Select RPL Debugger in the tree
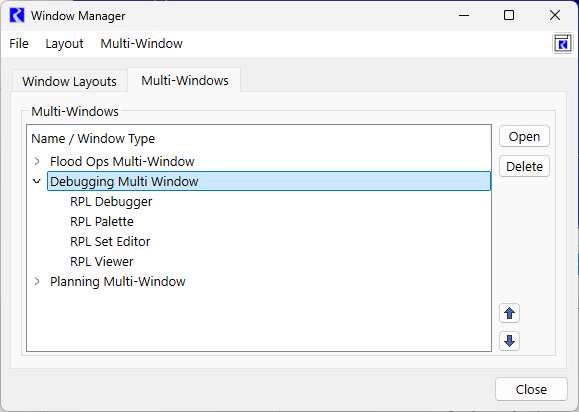 coord(111,202)
